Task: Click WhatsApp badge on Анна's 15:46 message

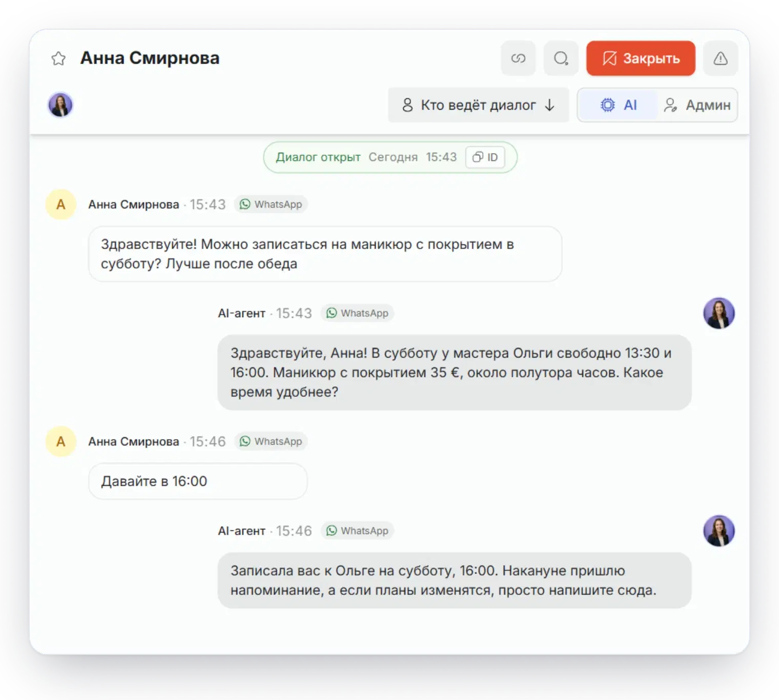Action: 271,441
